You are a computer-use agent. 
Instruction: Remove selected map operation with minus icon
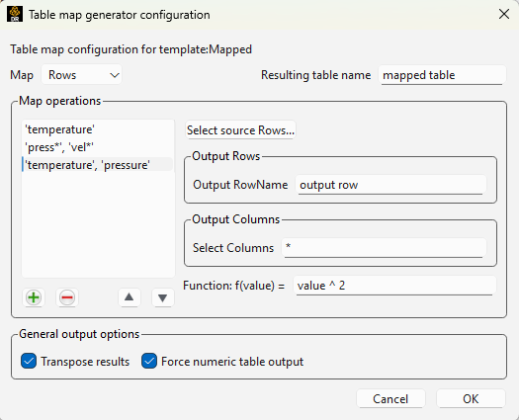click(67, 297)
